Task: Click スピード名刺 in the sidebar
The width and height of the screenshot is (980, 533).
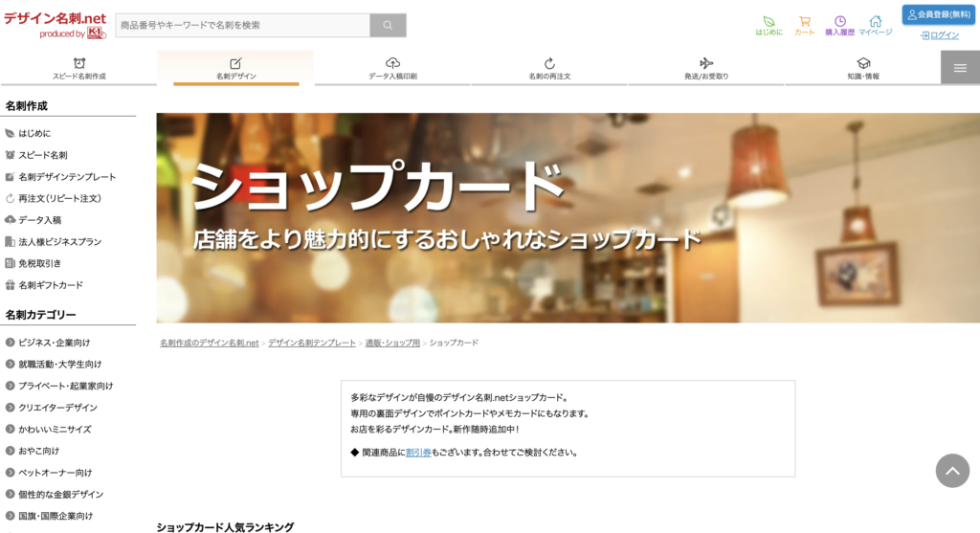Action: (42, 155)
